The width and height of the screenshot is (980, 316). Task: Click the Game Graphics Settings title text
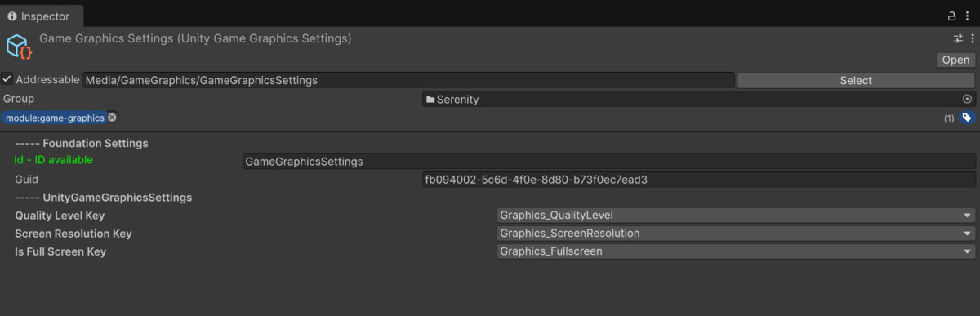point(195,38)
